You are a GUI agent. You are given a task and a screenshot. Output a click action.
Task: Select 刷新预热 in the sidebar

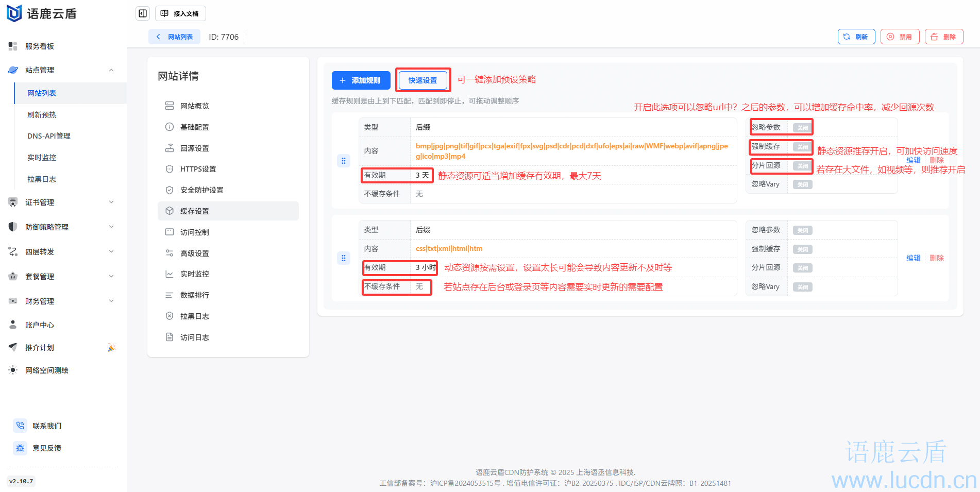click(x=42, y=115)
